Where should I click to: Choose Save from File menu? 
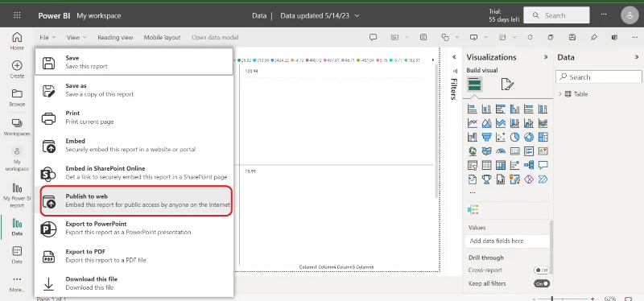tap(134, 62)
